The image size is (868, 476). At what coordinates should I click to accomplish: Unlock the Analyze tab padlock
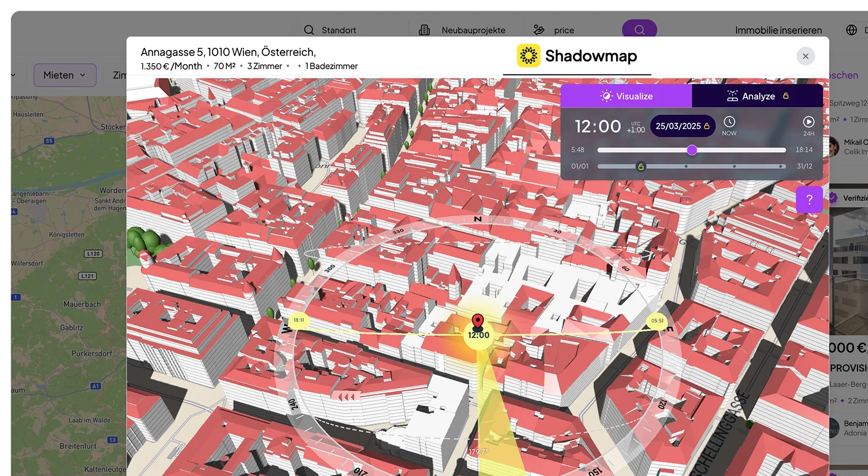pyautogui.click(x=786, y=96)
